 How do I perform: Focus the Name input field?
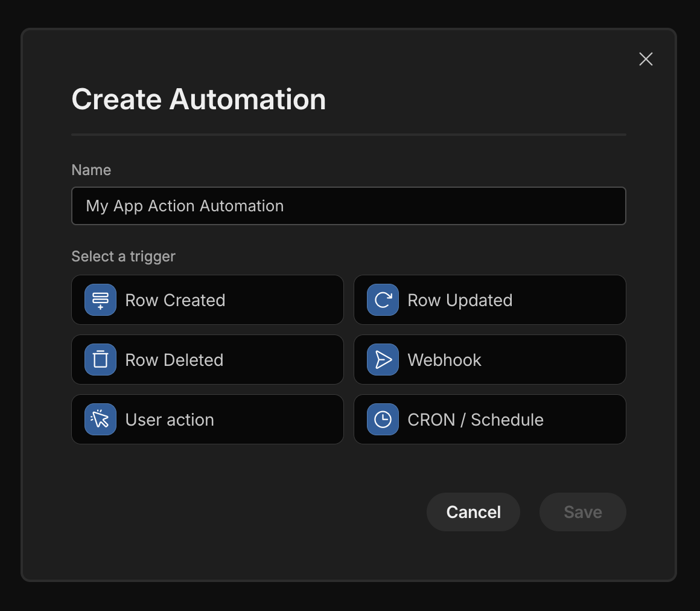pos(349,206)
